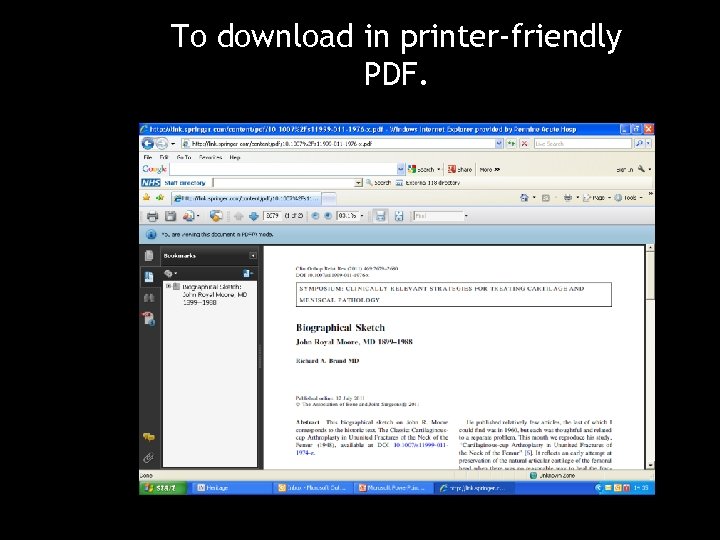The image size is (720, 540).
Task: Open the Help menu
Action: 235,157
